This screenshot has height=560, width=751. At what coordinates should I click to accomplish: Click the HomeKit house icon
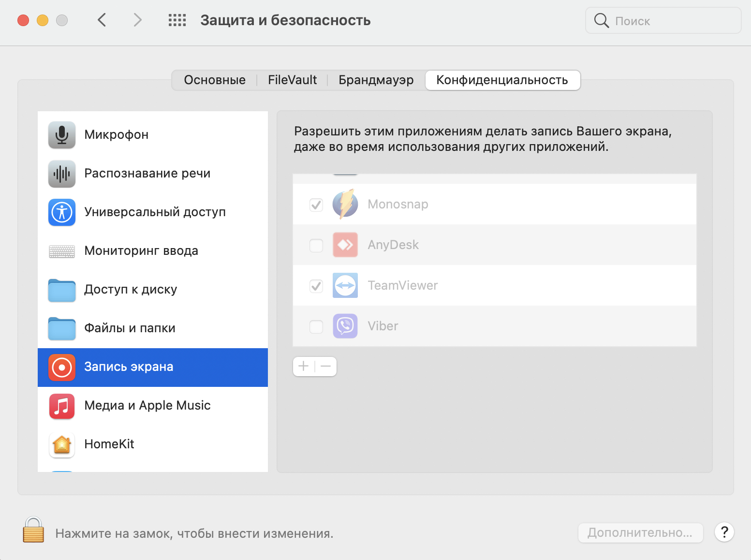[x=62, y=444]
